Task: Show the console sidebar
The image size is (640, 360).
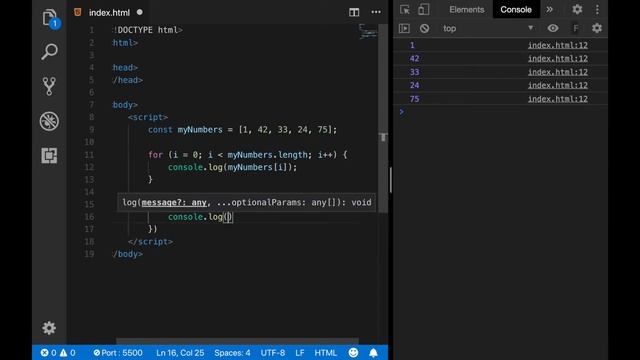Action: (404, 28)
